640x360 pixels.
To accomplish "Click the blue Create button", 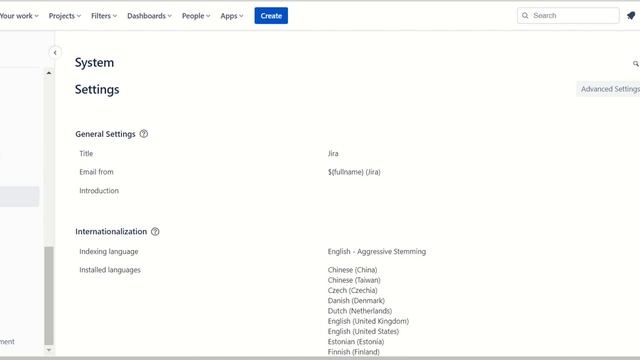I will [x=271, y=16].
